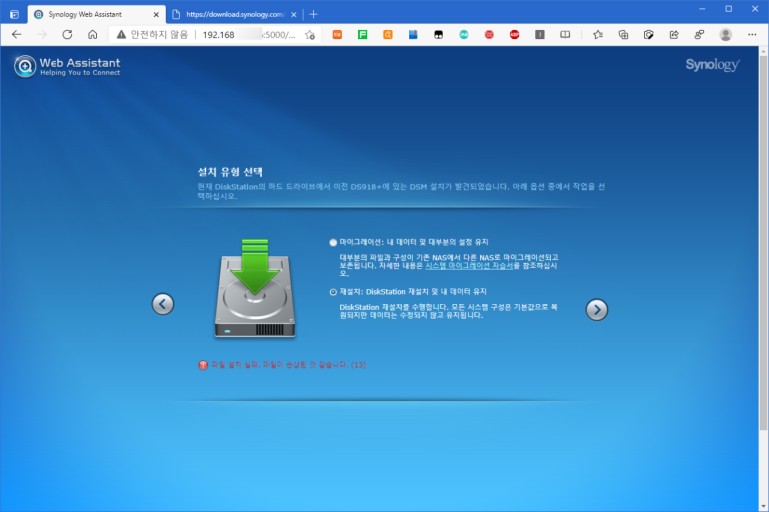The height and width of the screenshot is (512, 769).
Task: Click the teal round extension icon
Action: pyautogui.click(x=463, y=34)
